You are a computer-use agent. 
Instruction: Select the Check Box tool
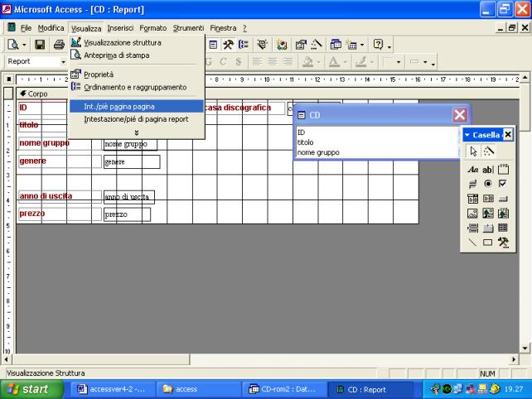[503, 184]
